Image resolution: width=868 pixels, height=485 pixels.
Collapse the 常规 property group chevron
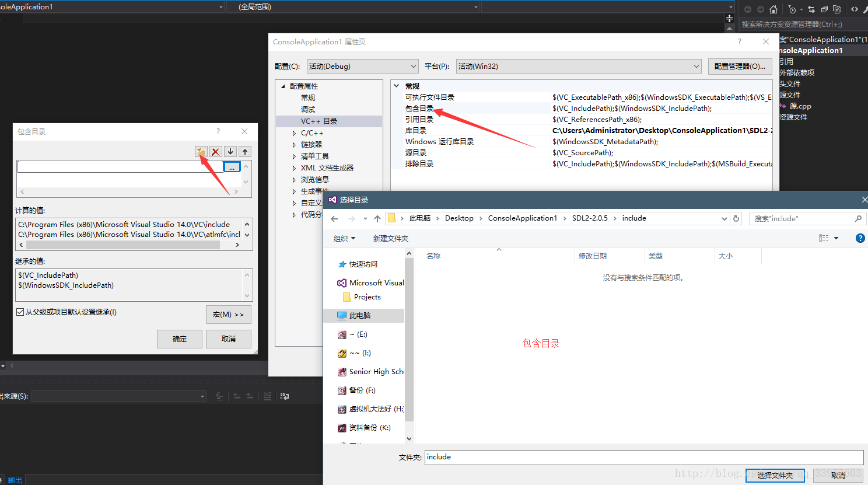coord(397,86)
